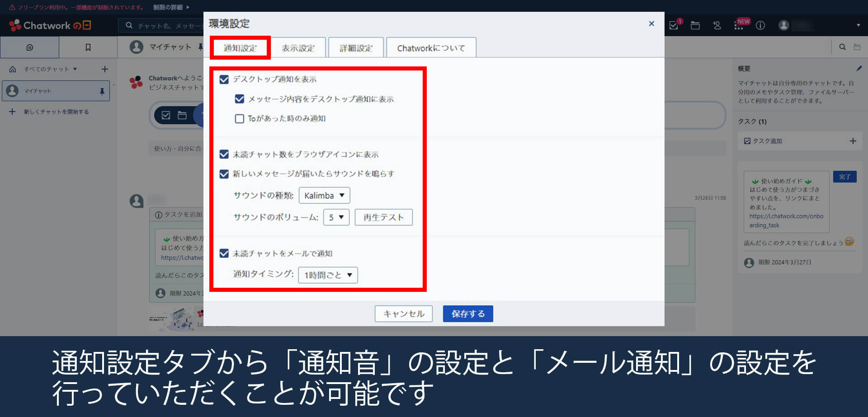The image size is (868, 417).
Task: Click the キャンセル button
Action: (403, 314)
